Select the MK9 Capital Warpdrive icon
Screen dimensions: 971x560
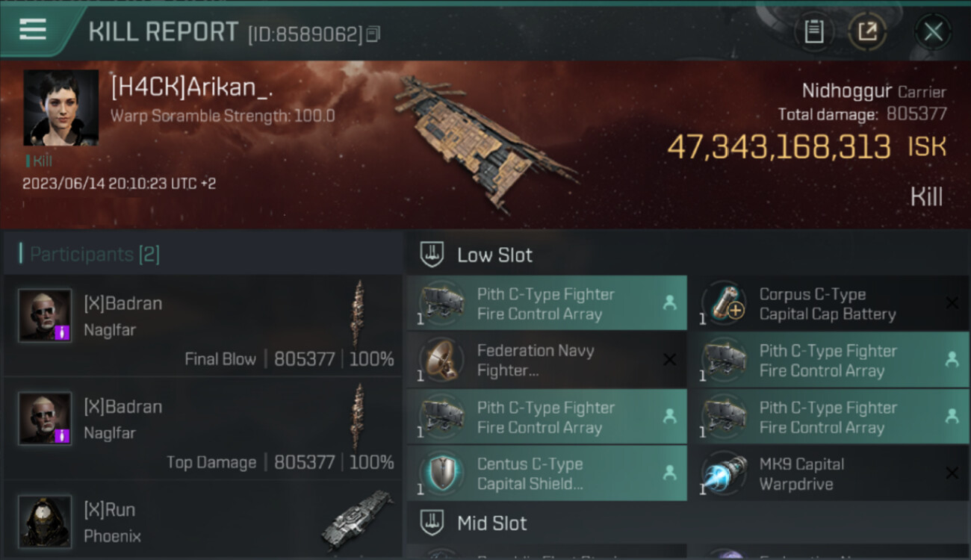[725, 473]
